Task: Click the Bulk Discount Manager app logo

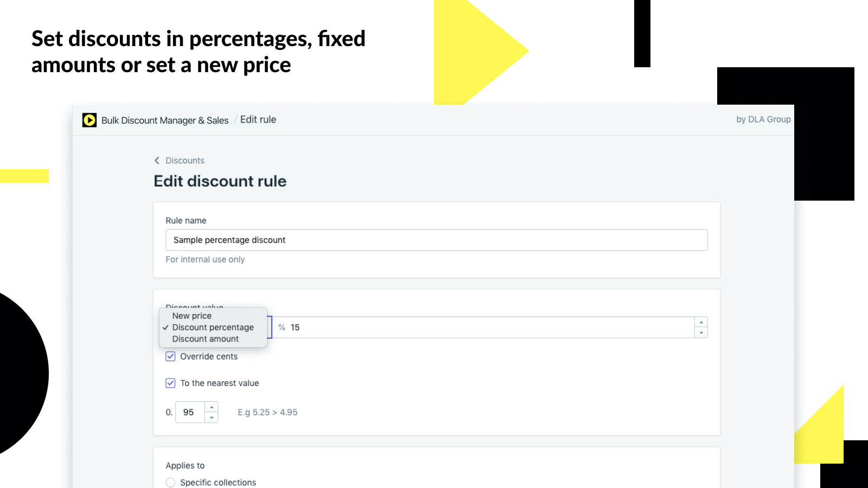Action: coord(90,120)
